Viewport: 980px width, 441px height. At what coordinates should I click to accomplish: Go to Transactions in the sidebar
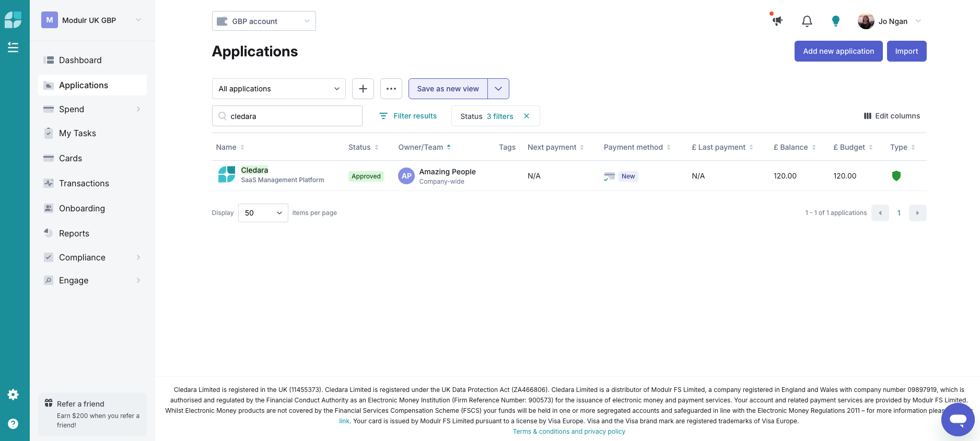(x=92, y=183)
